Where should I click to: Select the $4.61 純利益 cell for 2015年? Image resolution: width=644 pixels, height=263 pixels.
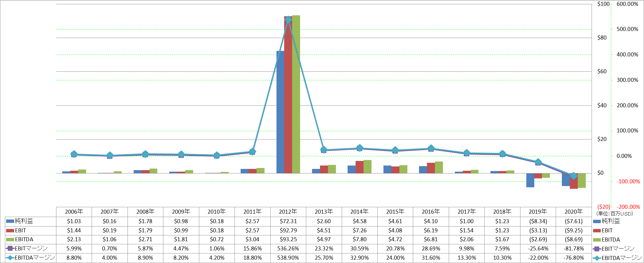point(395,221)
